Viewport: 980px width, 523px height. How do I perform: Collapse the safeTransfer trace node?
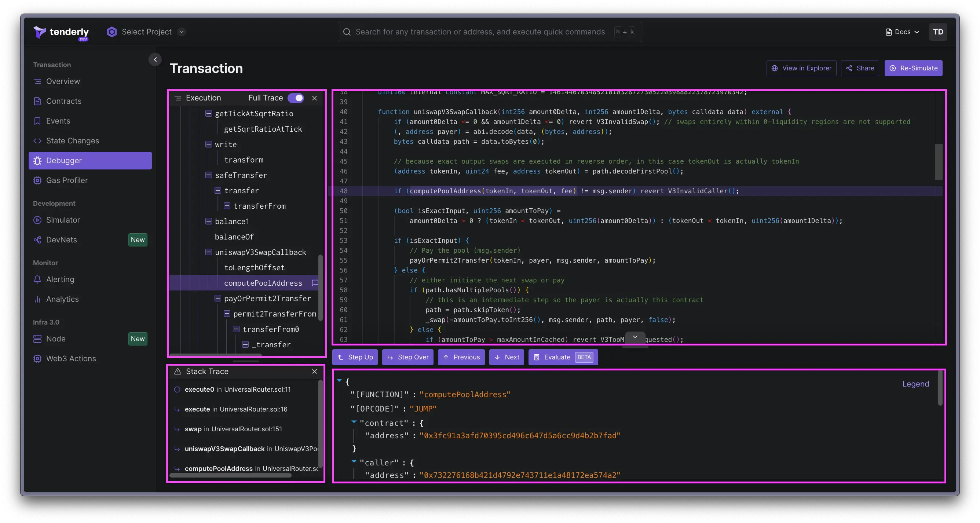208,175
